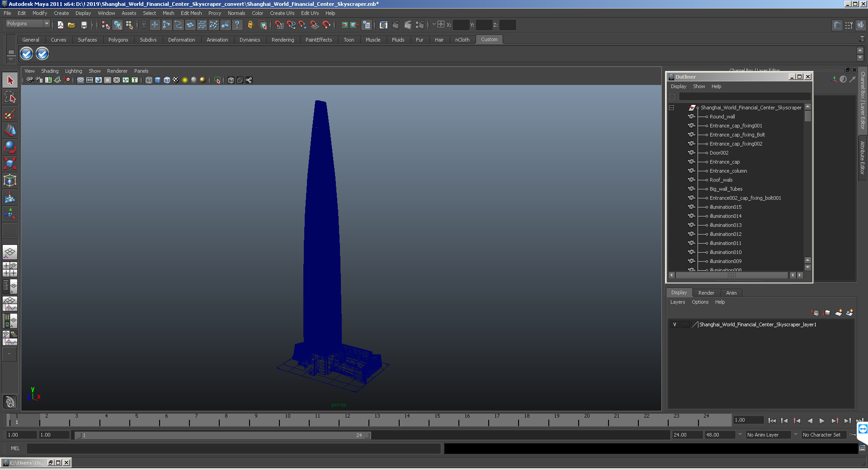Select the Soft Modification tool
This screenshot has width=868, height=470.
pyautogui.click(x=10, y=197)
